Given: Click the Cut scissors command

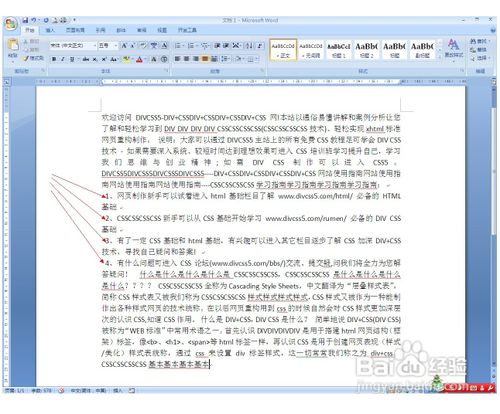Looking at the screenshot, I should [x=31, y=41].
